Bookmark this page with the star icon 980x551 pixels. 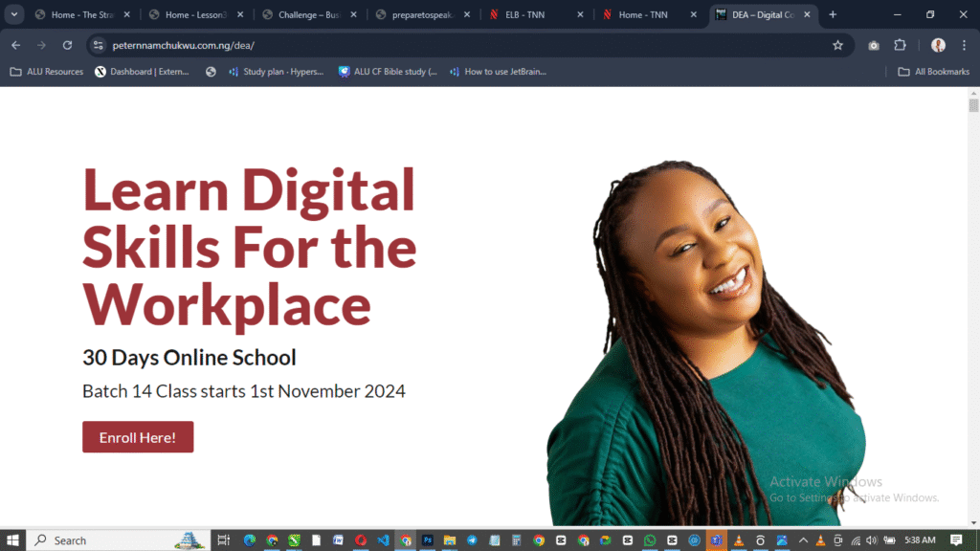point(837,45)
